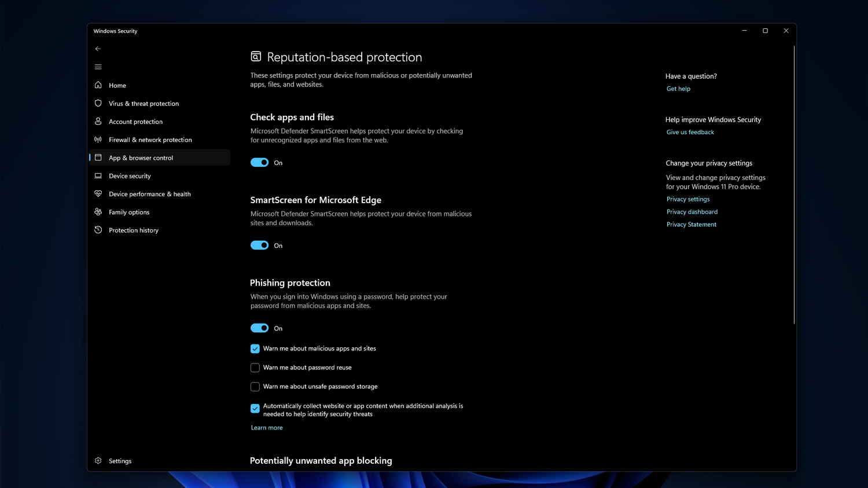Click the Reputation-based protection page title

(x=344, y=57)
